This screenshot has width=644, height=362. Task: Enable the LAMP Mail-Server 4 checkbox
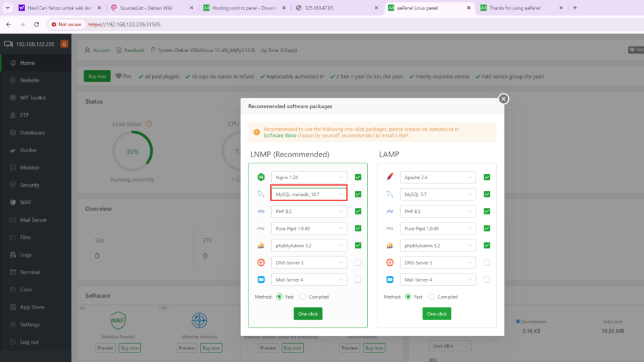click(487, 280)
